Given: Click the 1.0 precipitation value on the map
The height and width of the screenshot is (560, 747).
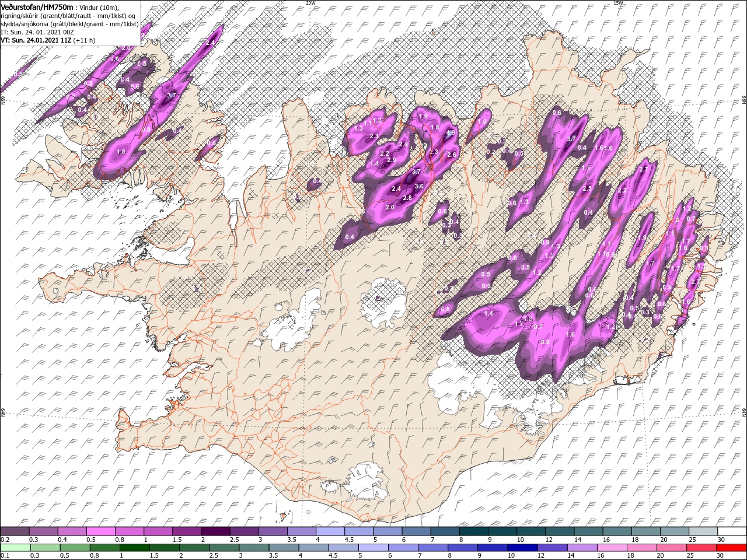Looking at the screenshot, I should 483,121.
